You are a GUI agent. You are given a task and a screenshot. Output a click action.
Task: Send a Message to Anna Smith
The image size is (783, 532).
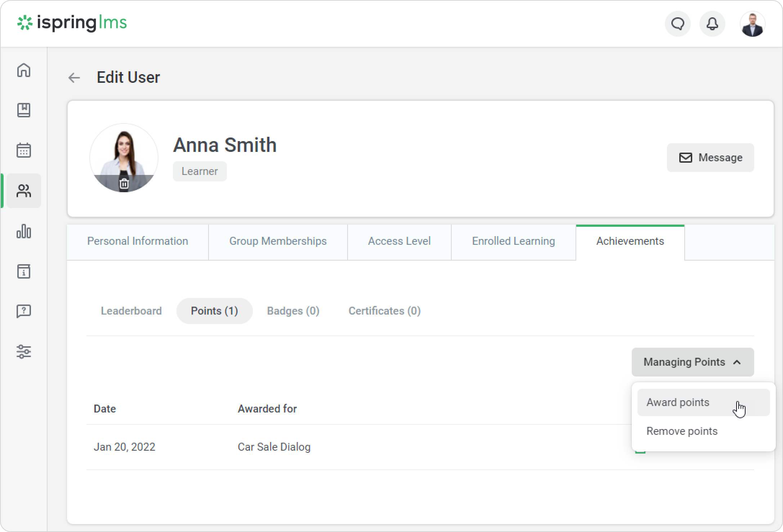(710, 158)
